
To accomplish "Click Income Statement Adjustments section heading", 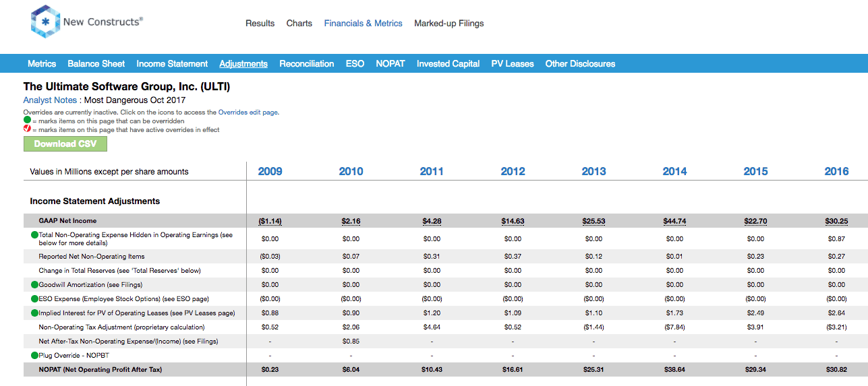I will tap(95, 201).
